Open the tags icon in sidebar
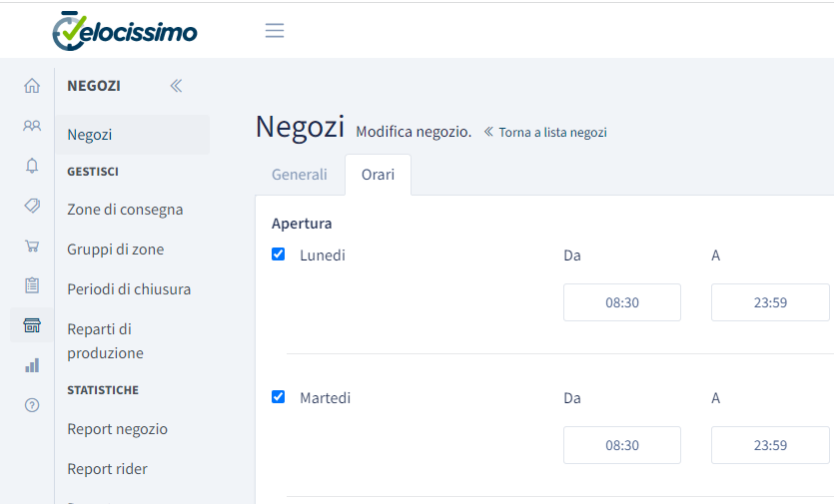 (x=32, y=206)
